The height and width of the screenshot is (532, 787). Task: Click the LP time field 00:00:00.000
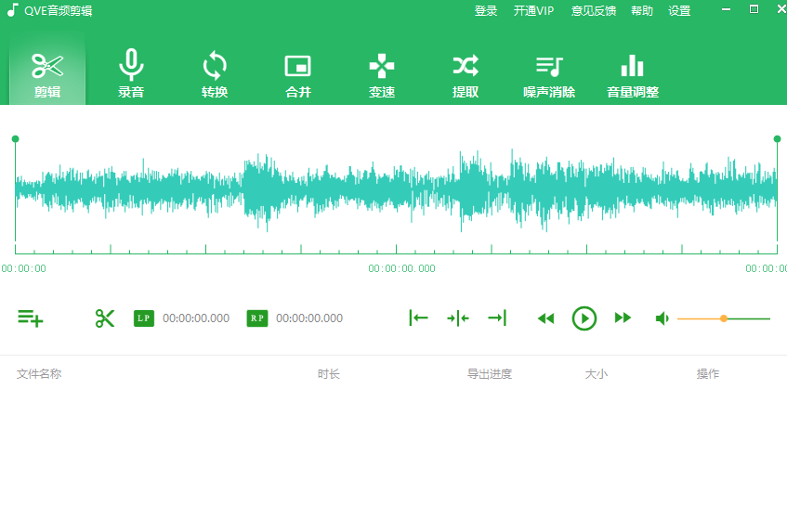point(196,318)
